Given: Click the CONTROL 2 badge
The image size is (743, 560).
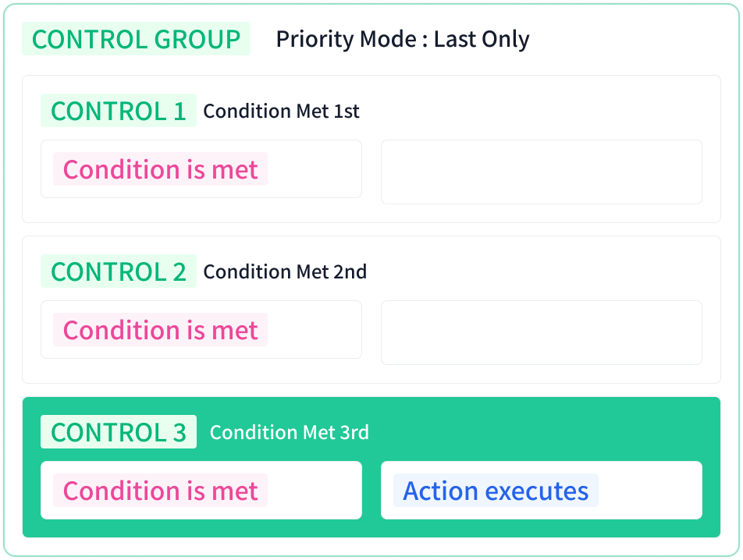Looking at the screenshot, I should click(x=119, y=271).
